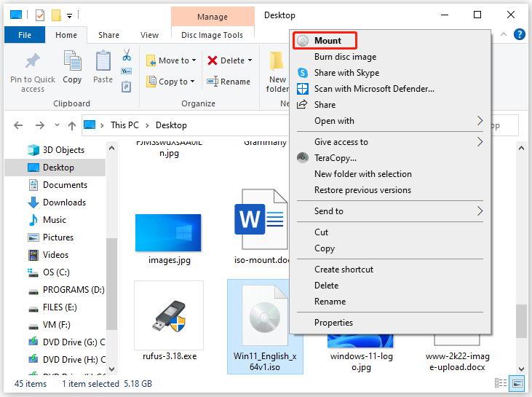Scan with Microsoft Defender menu item
This screenshot has width=532, height=397.
(x=374, y=89)
